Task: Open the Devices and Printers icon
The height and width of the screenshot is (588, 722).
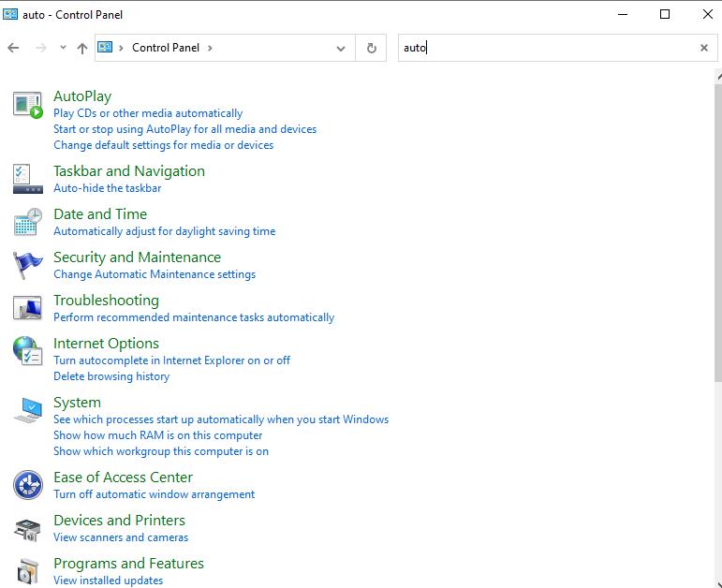Action: click(28, 529)
